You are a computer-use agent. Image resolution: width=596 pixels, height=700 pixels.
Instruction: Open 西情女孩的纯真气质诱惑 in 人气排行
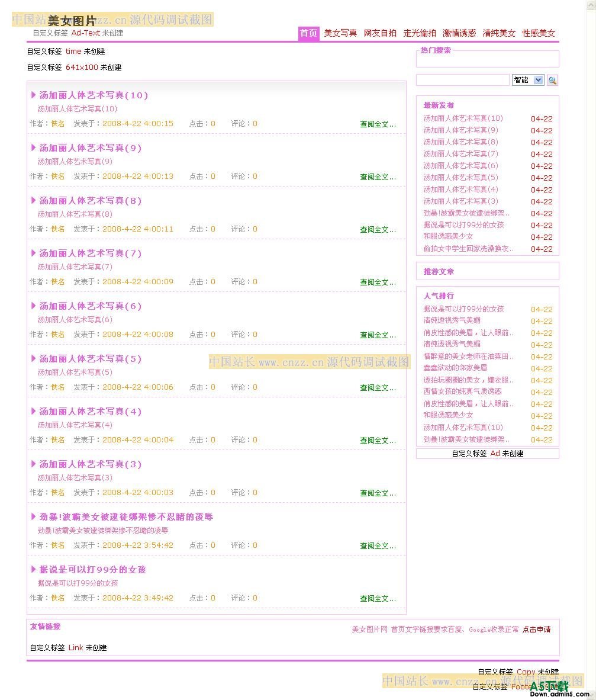[463, 391]
